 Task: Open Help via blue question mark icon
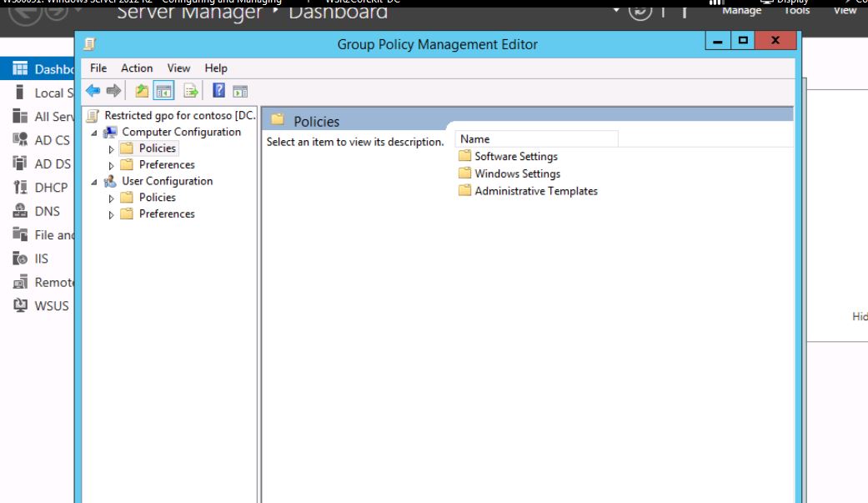(x=218, y=91)
